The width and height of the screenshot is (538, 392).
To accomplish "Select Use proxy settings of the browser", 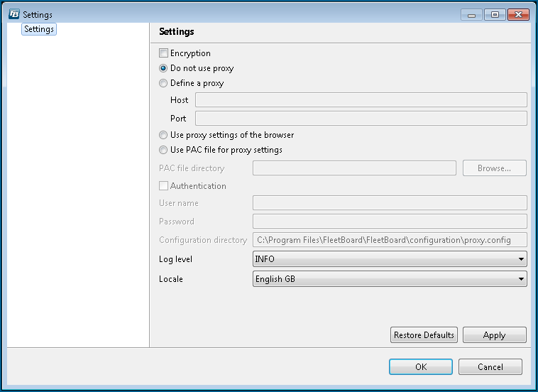I will tap(164, 135).
